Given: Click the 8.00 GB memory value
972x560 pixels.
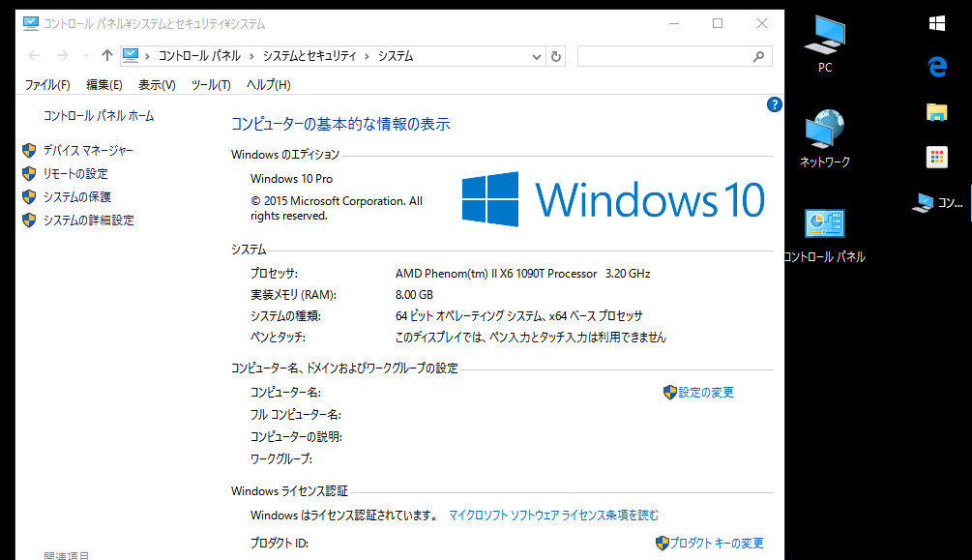Looking at the screenshot, I should coord(414,295).
